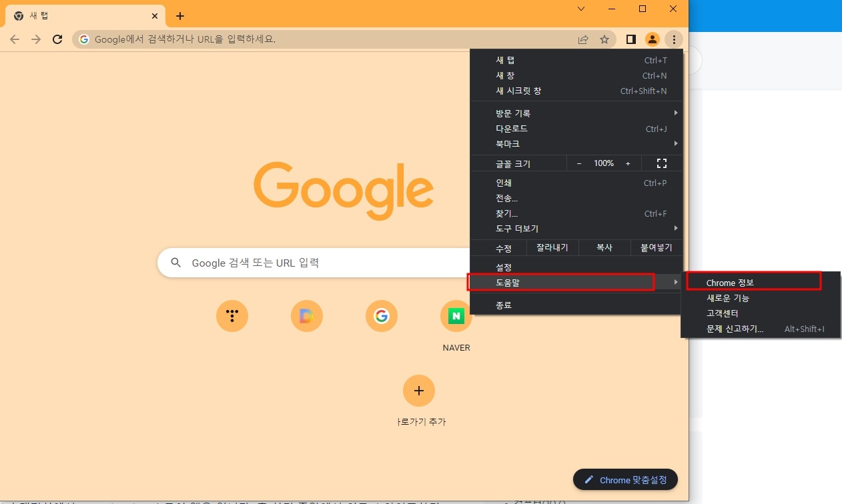Viewport: 842px width, 504px height.
Task: Open the side panel icon
Action: (x=630, y=39)
